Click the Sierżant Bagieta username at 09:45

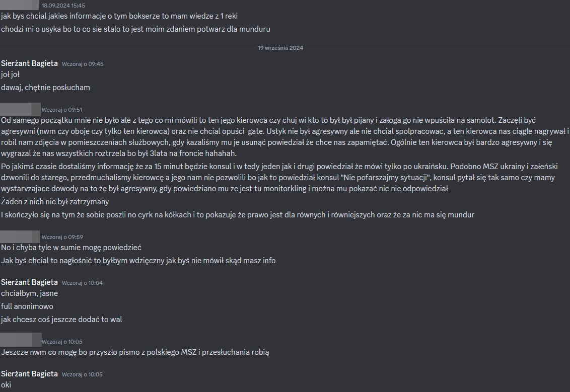(x=29, y=63)
